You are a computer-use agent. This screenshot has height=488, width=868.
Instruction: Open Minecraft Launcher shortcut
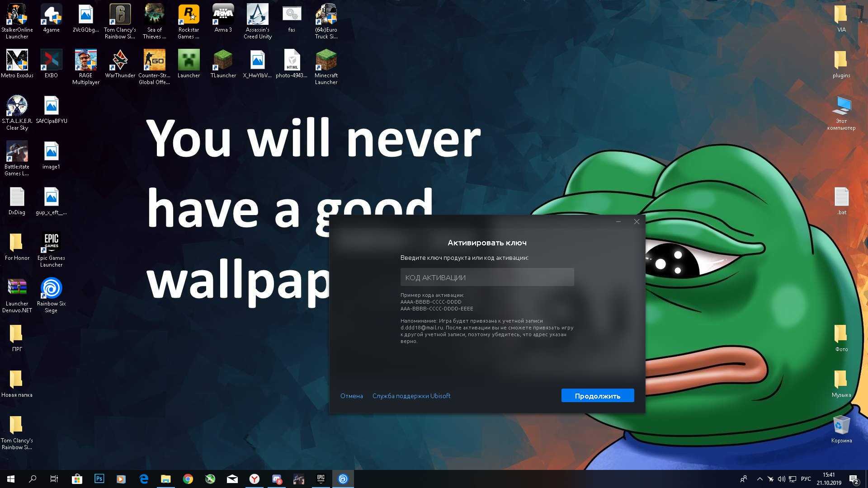pyautogui.click(x=326, y=67)
